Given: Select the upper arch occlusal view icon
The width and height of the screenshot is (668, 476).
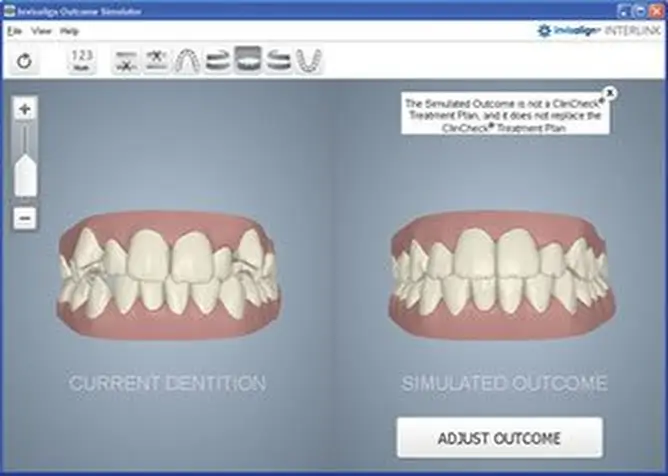Looking at the screenshot, I should tap(187, 61).
